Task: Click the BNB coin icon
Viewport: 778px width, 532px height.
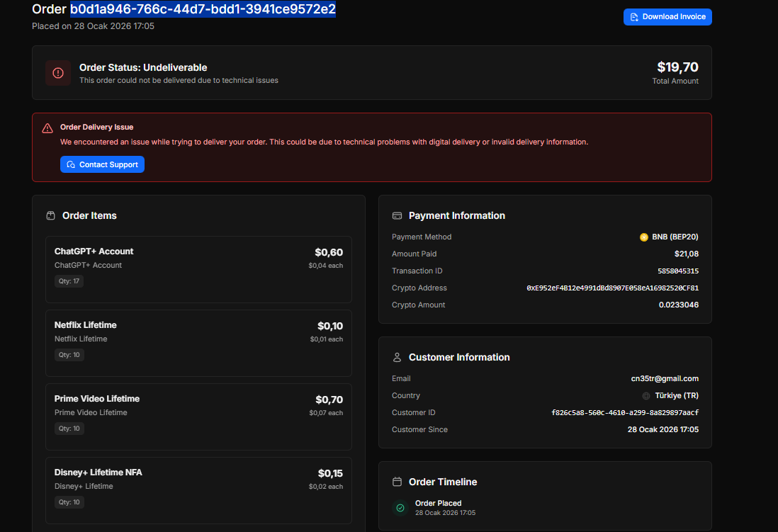Action: (x=644, y=237)
